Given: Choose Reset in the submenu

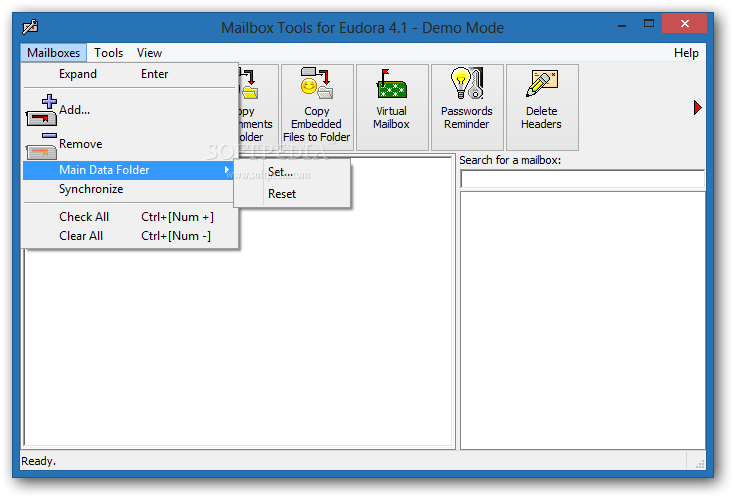Looking at the screenshot, I should tap(292, 194).
